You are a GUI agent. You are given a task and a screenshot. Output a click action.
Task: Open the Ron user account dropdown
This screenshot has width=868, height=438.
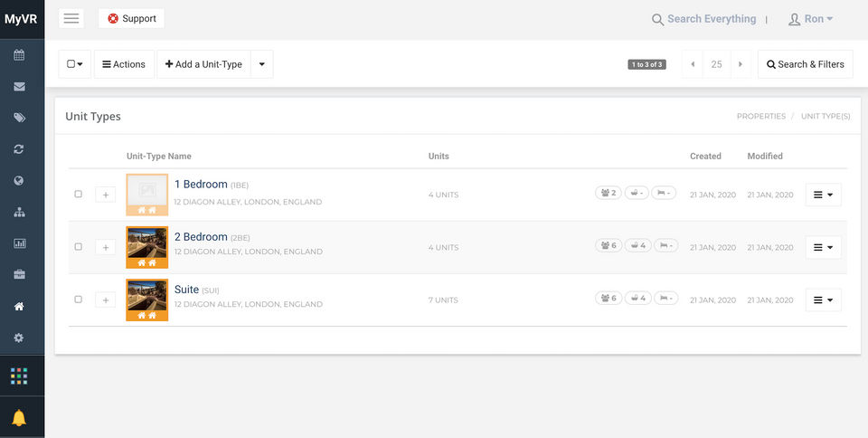point(811,19)
